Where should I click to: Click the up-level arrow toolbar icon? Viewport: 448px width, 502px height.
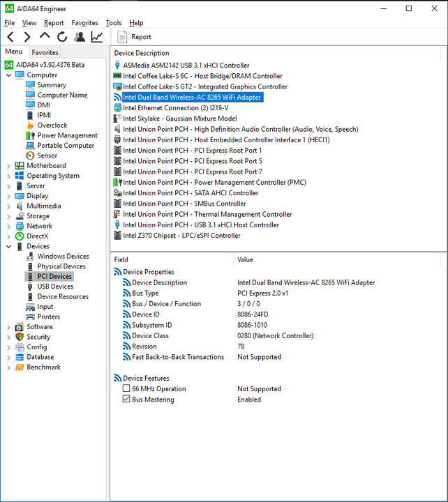(45, 36)
